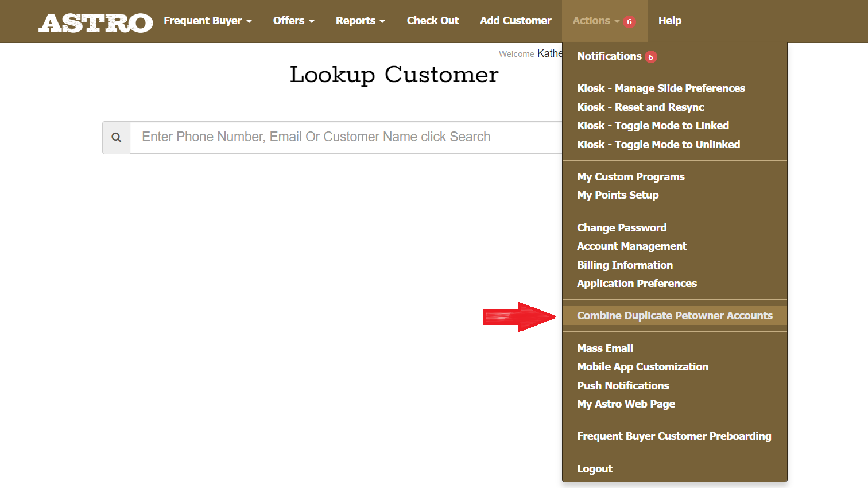
Task: Click the Welcome user name text
Action: (549, 53)
